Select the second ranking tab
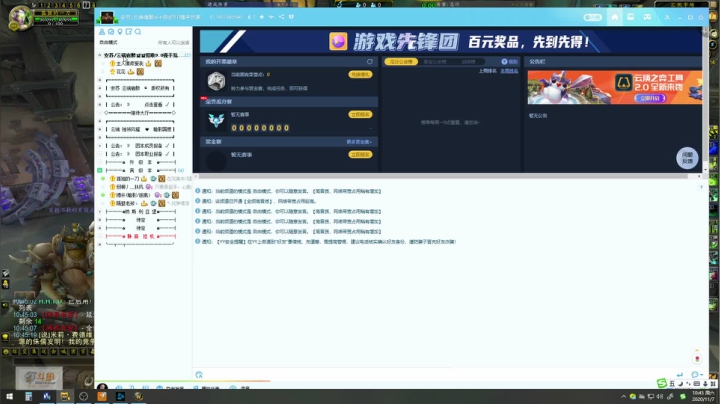Viewport: 720px width, 404px height. pyautogui.click(x=434, y=62)
